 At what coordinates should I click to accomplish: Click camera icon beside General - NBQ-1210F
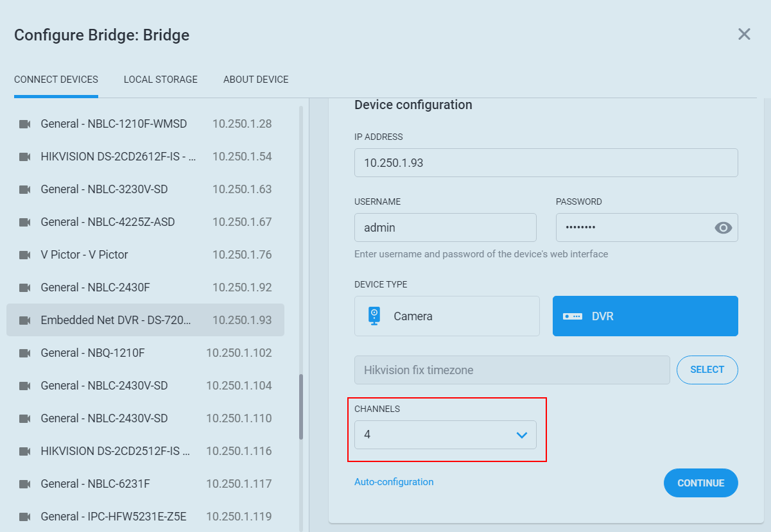[x=25, y=353]
